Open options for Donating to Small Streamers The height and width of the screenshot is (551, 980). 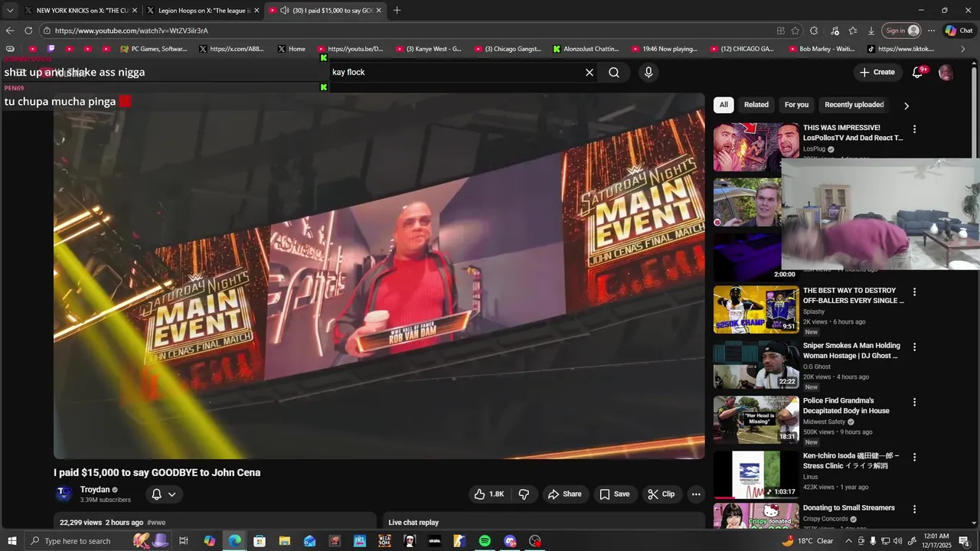pyautogui.click(x=914, y=509)
